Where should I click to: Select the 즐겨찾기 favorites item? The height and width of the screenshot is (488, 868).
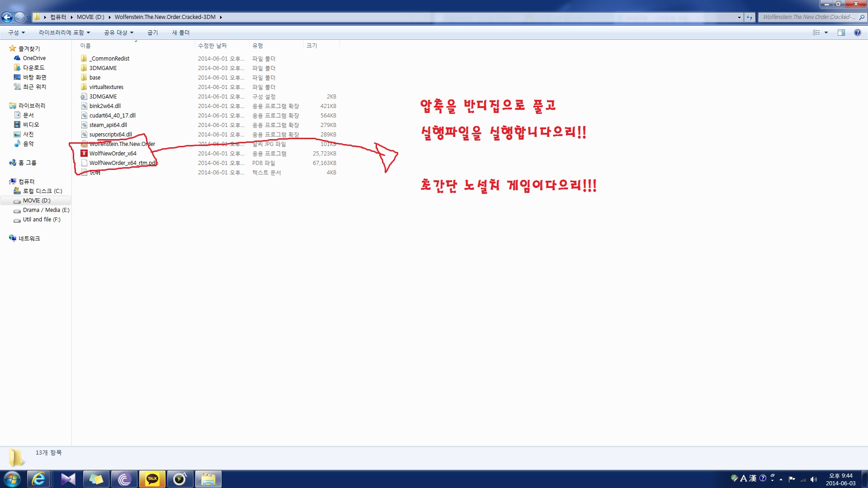29,49
